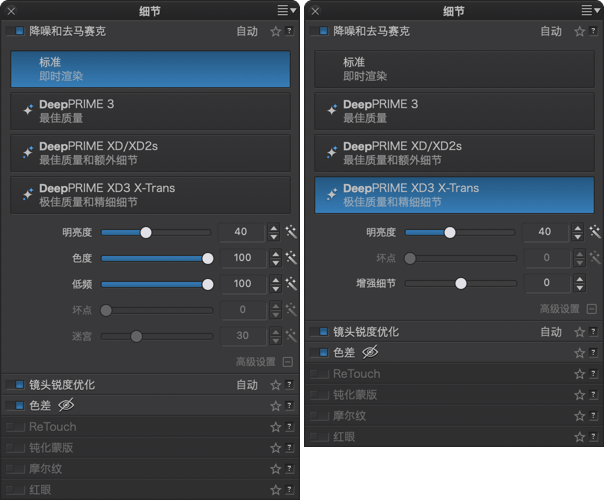This screenshot has height=500, width=604.
Task: Click 增强细节 slider in right panel
Action: pos(461,284)
